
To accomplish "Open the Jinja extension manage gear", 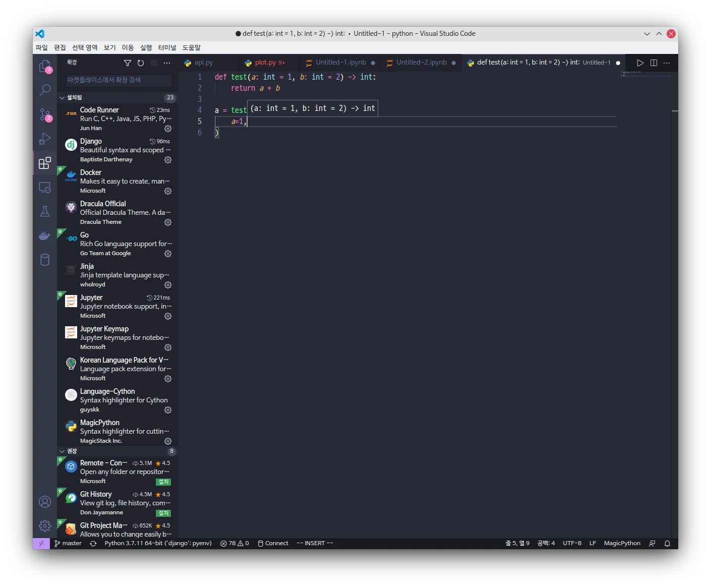I will pos(168,285).
